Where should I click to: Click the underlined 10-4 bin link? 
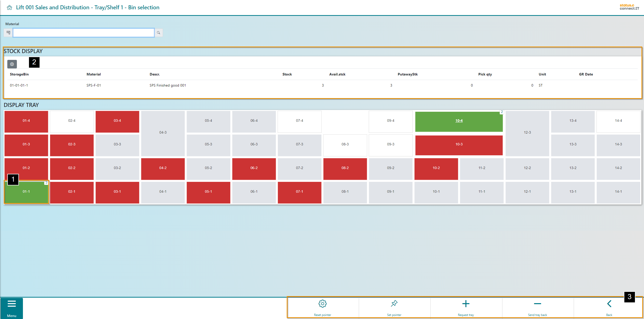(459, 121)
